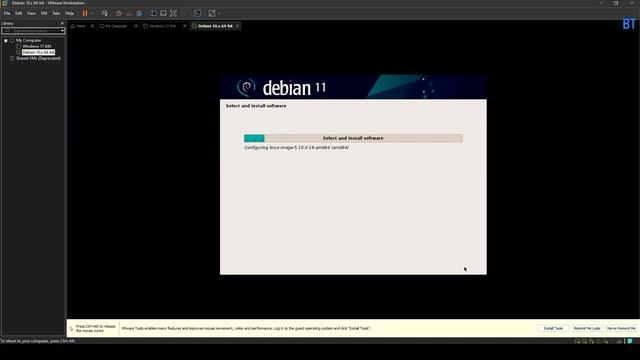Revert the VM to its last snapshot

click(129, 13)
